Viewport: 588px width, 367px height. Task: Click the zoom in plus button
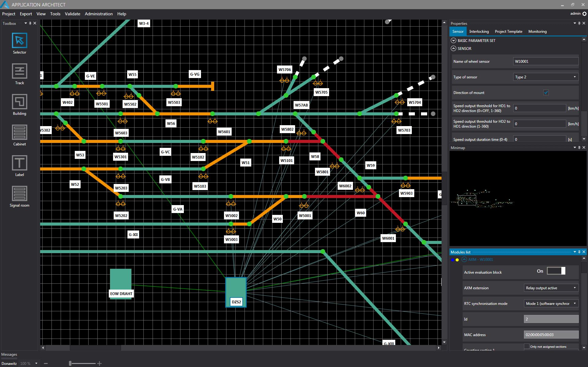pyautogui.click(x=99, y=364)
